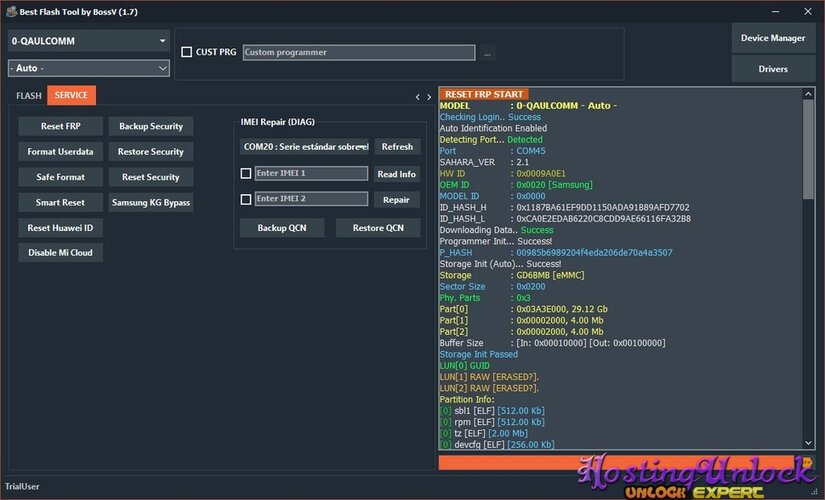Click the log panel scroll-down arrow
Screen dimensions: 825x500
(809, 442)
